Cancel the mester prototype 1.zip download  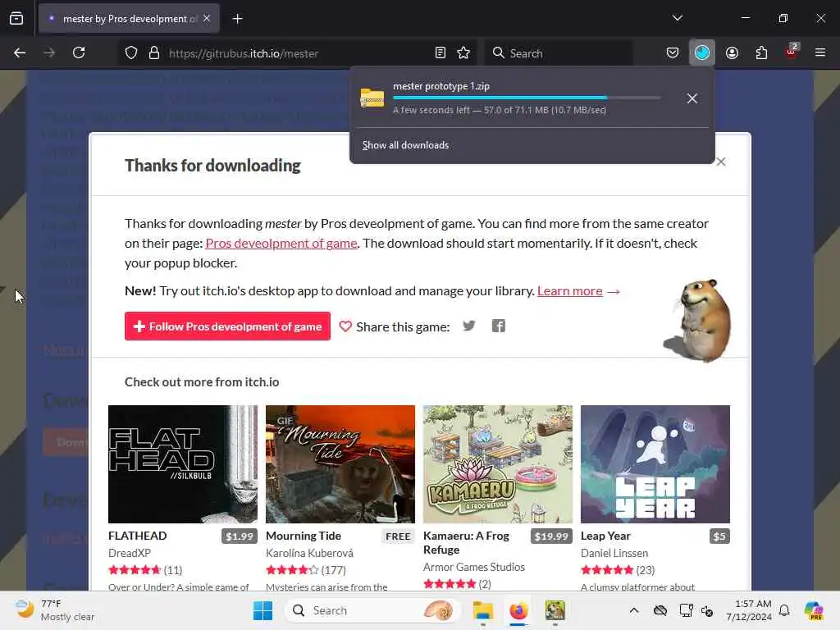coord(692,98)
